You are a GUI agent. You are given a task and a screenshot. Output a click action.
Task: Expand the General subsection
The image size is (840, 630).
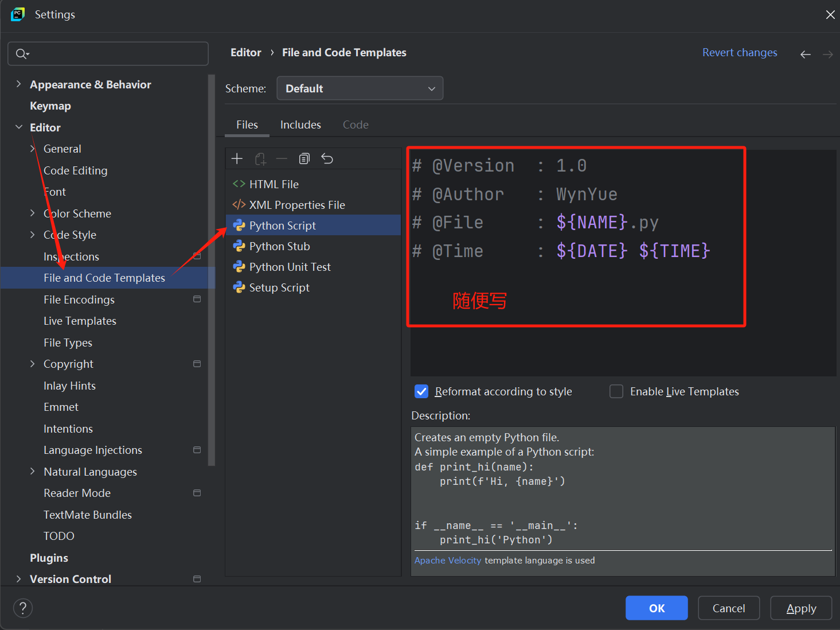(x=33, y=149)
